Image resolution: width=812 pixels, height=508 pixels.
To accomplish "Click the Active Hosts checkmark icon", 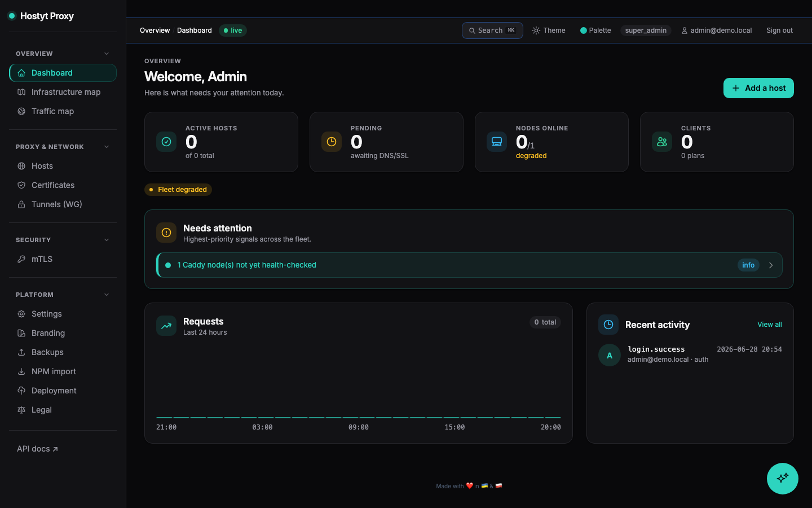I will click(x=166, y=142).
